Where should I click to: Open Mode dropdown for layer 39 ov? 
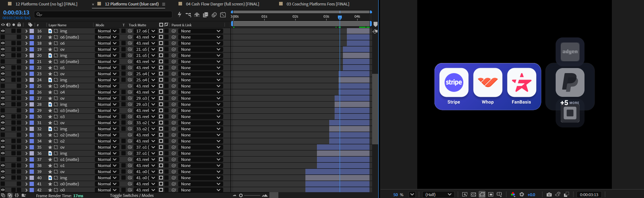pyautogui.click(x=107, y=172)
